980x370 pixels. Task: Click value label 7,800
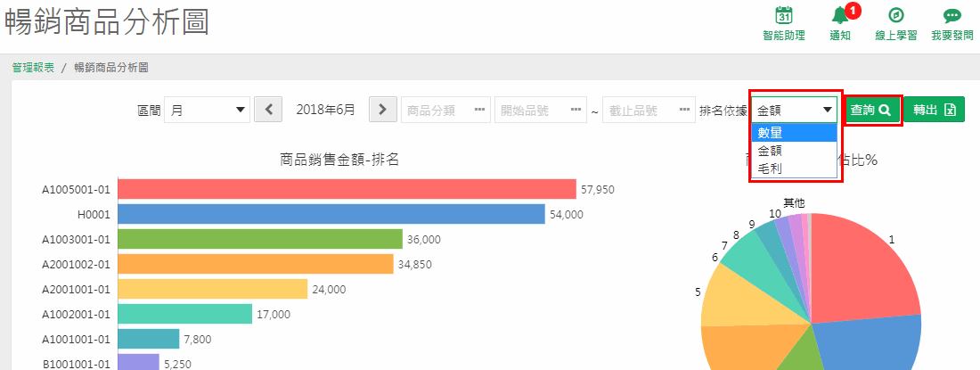pyautogui.click(x=198, y=340)
